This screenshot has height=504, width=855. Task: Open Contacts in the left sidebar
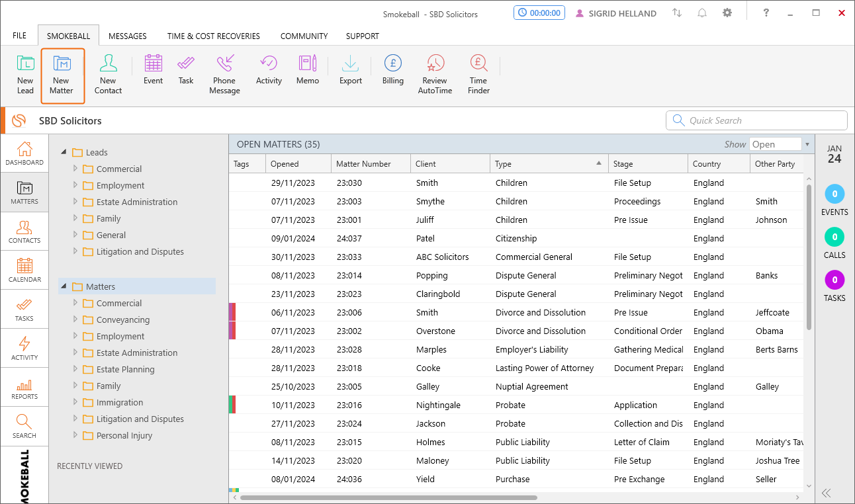(24, 231)
